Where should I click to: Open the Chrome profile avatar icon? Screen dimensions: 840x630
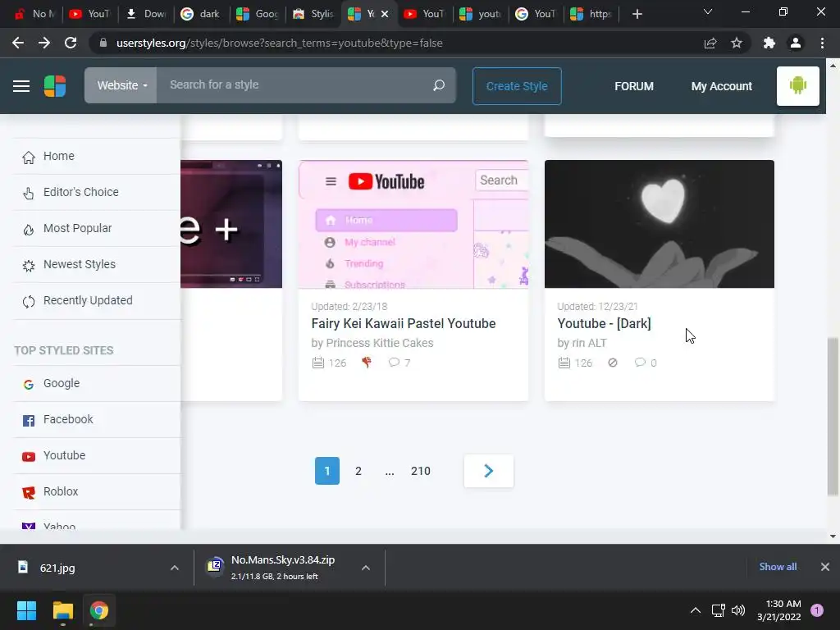(x=796, y=43)
